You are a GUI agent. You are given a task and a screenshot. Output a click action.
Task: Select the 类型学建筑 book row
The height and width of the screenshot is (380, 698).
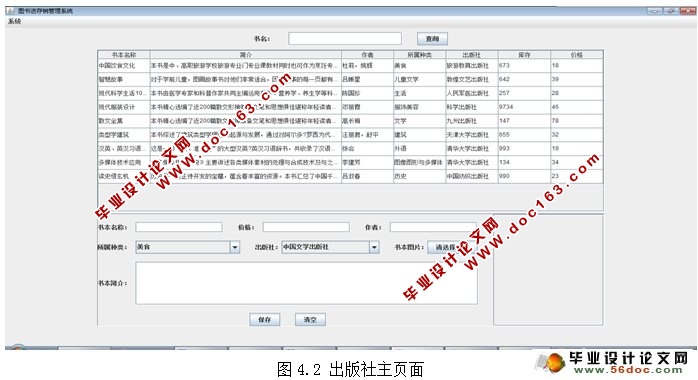coord(350,134)
